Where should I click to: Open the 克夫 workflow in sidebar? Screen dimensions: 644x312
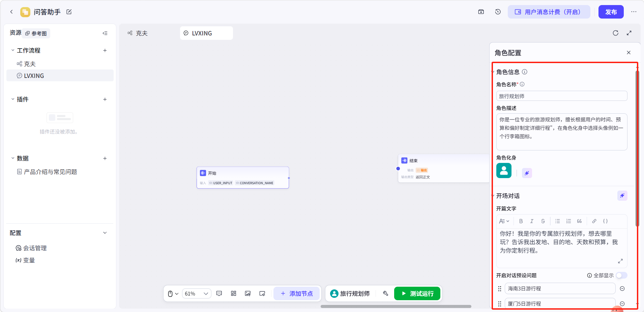60,64
